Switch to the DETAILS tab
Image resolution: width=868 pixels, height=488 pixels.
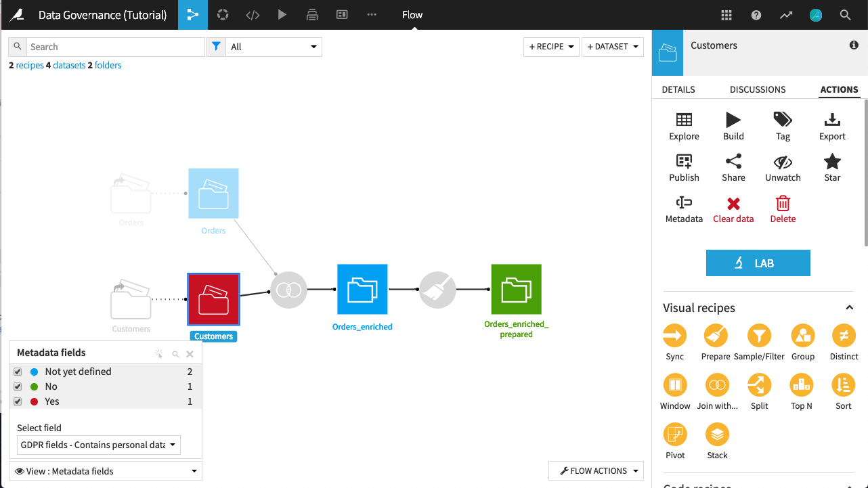(678, 89)
